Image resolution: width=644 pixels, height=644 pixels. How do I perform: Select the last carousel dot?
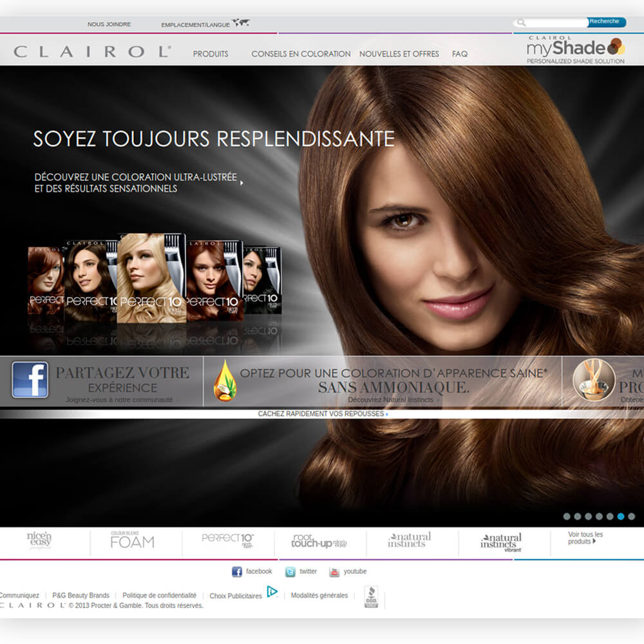tap(632, 516)
